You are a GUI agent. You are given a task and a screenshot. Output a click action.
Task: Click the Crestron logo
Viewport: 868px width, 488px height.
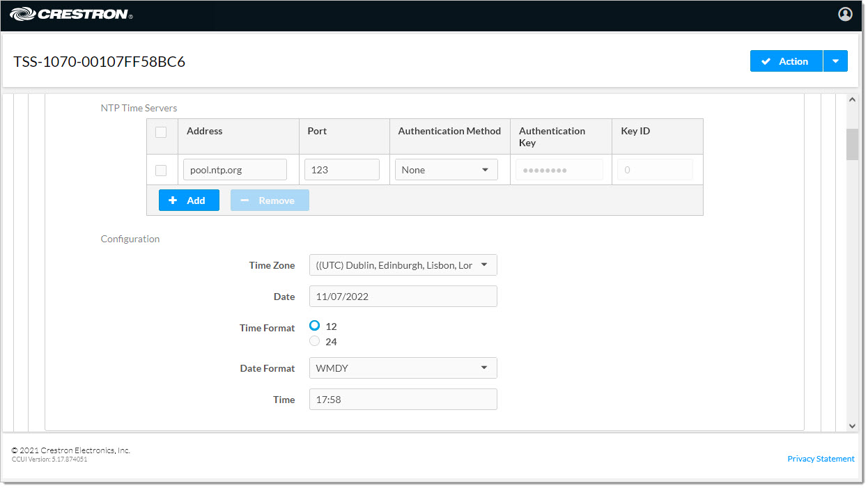(71, 14)
